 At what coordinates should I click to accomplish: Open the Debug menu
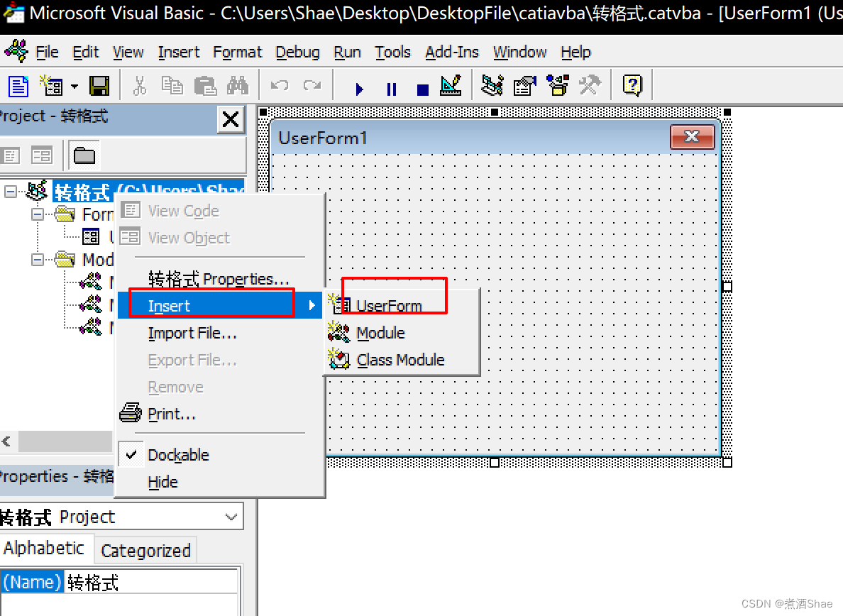pyautogui.click(x=298, y=52)
